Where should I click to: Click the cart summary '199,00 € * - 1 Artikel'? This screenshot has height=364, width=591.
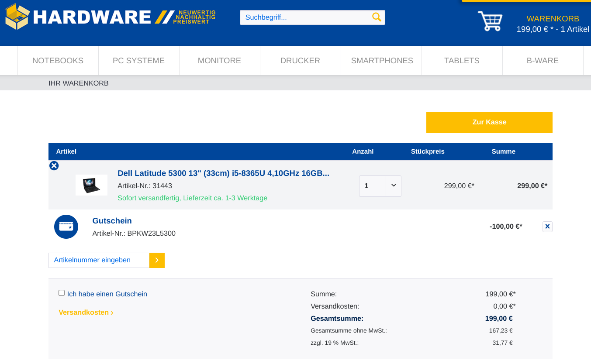(x=553, y=29)
